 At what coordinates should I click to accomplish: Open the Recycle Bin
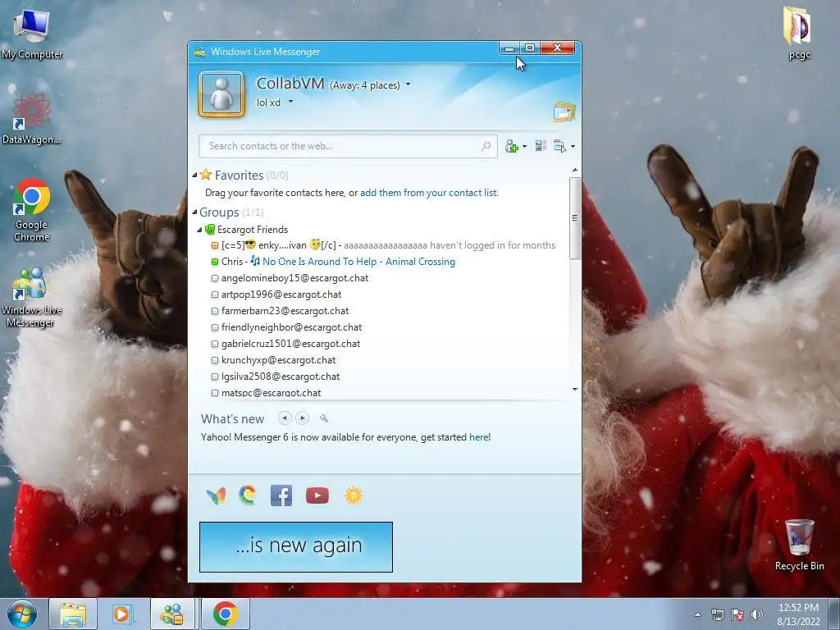[x=799, y=545]
